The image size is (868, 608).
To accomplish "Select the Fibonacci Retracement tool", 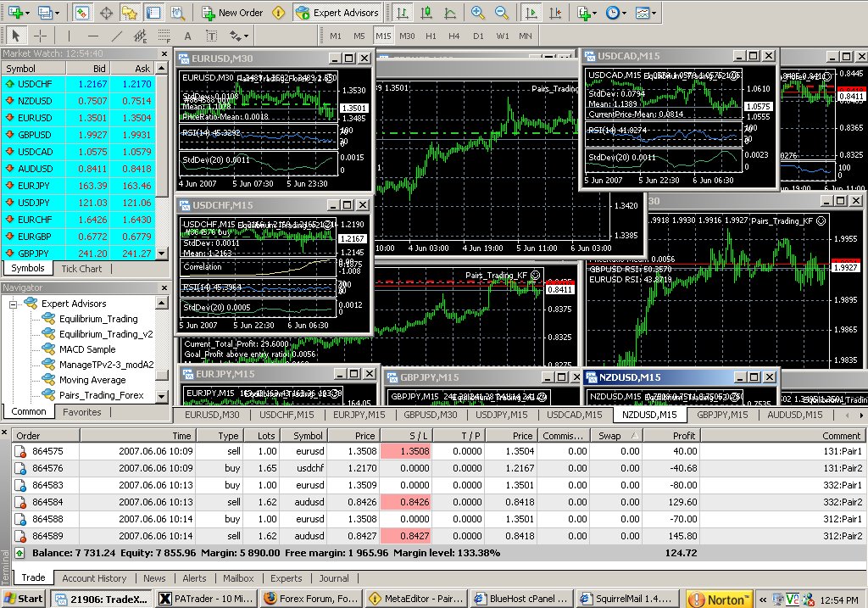I will pyautogui.click(x=164, y=36).
